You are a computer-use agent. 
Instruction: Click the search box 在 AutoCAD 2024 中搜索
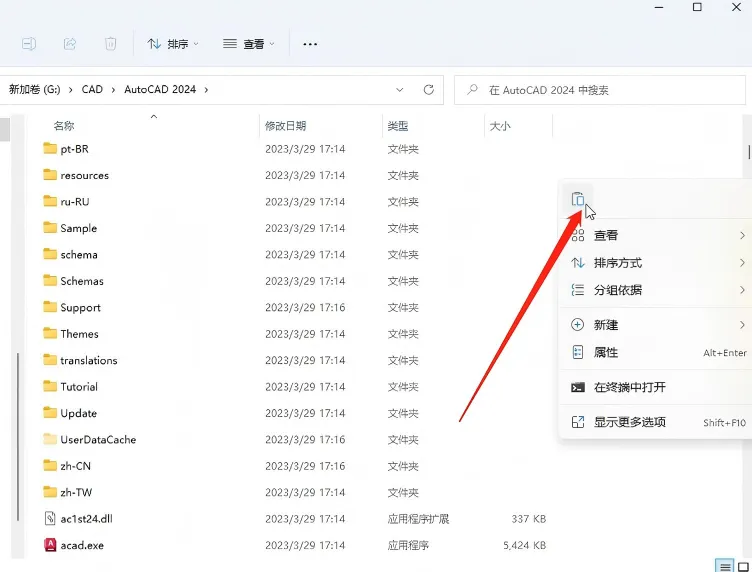600,90
